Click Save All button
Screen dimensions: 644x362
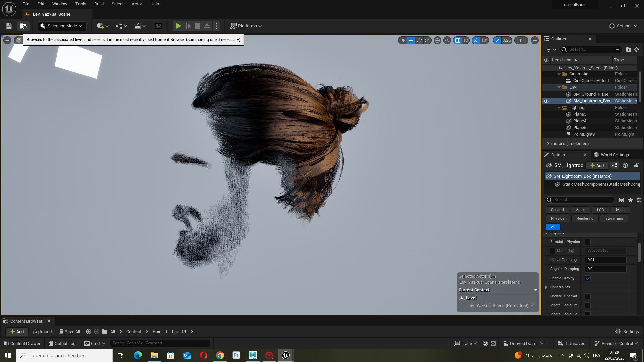(x=69, y=332)
